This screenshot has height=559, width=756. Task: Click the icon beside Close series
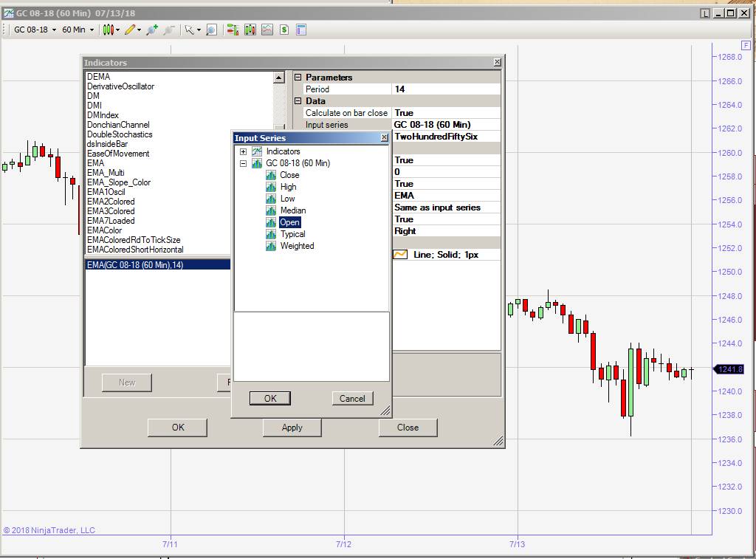point(271,175)
